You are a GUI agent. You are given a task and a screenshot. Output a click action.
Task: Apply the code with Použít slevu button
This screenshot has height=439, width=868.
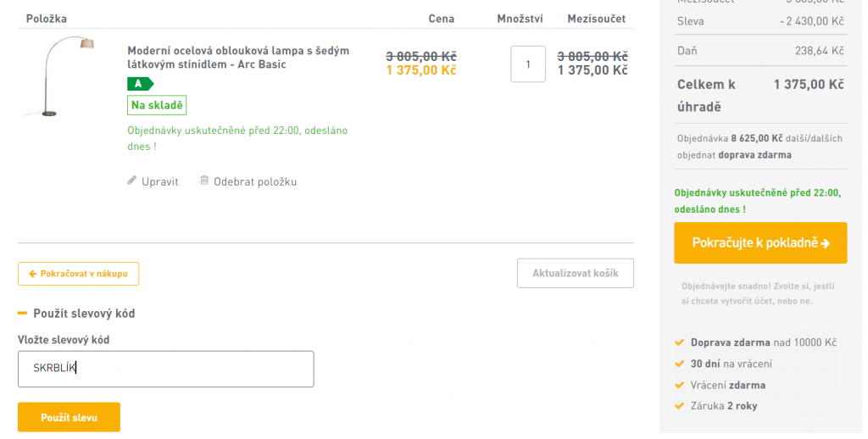[70, 418]
